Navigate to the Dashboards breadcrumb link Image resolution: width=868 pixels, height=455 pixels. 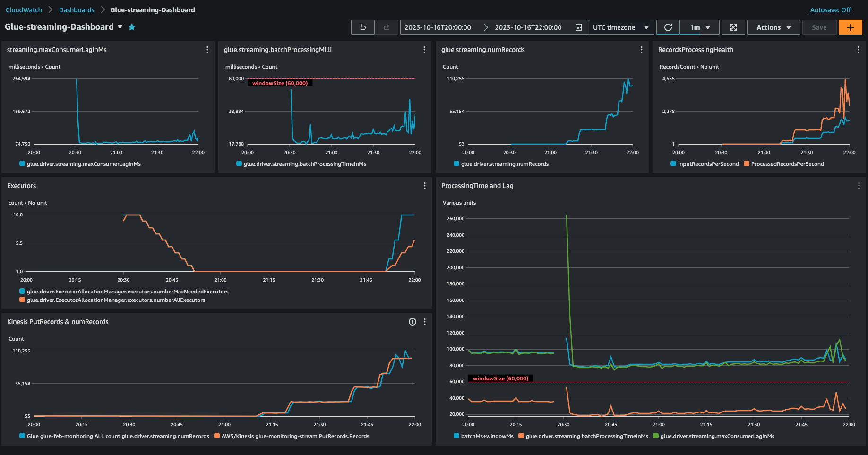pyautogui.click(x=77, y=10)
